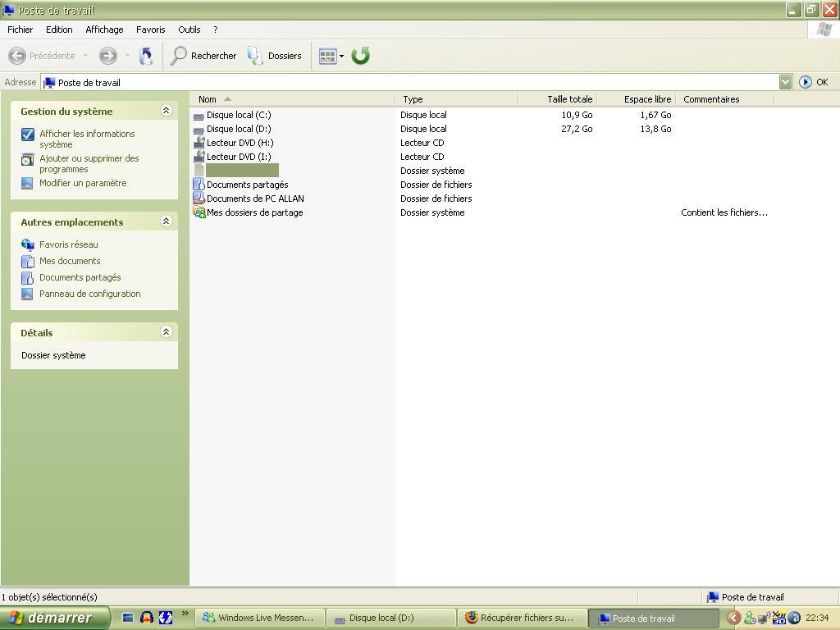840x630 pixels.
Task: Click the Xear 3D tray icon
Action: [x=779, y=618]
